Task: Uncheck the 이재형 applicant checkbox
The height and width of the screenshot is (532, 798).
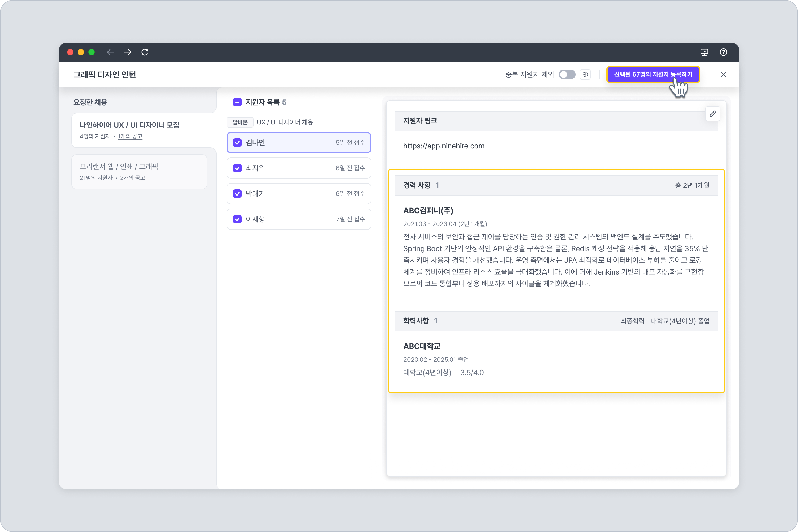Action: pyautogui.click(x=237, y=219)
